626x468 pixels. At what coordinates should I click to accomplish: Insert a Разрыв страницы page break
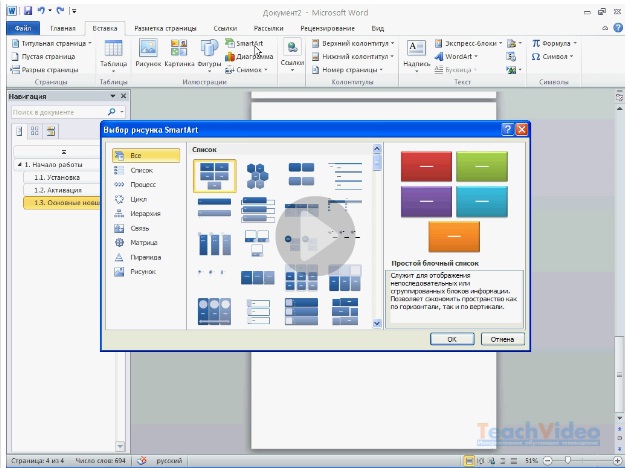44,70
